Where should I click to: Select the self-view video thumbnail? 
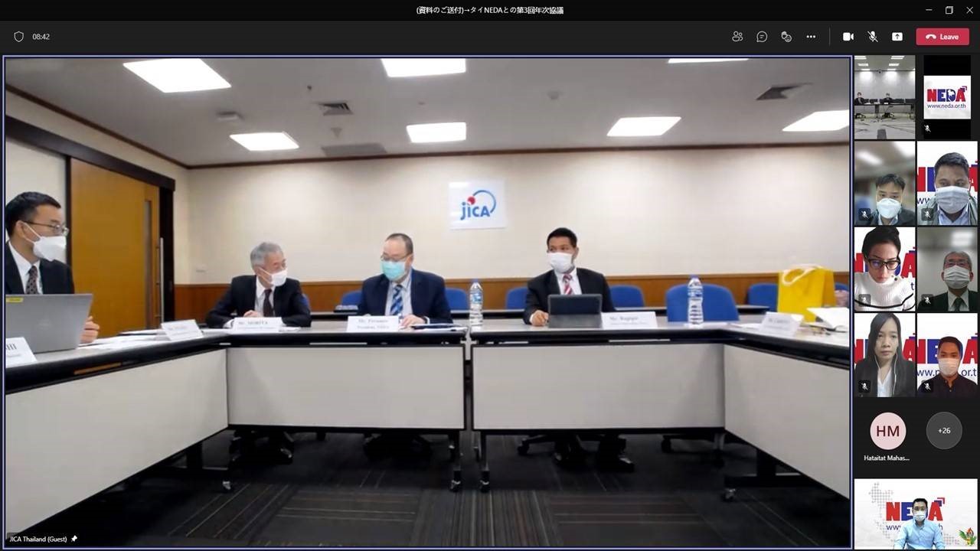[x=916, y=514]
